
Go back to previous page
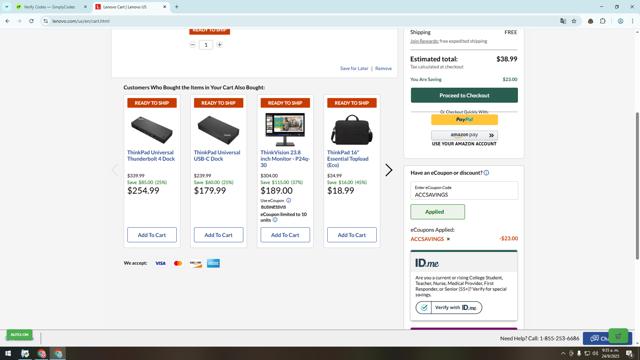click(x=7, y=21)
